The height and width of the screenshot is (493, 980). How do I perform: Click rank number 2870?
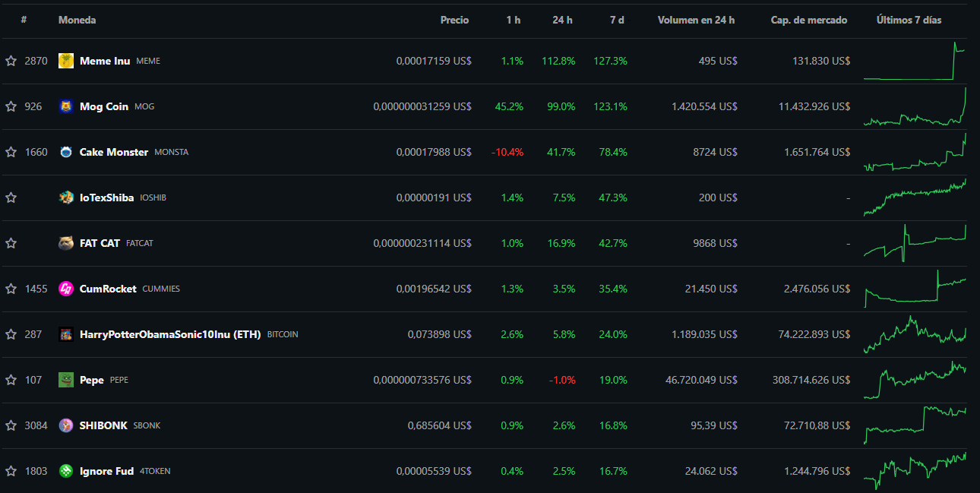click(x=36, y=61)
